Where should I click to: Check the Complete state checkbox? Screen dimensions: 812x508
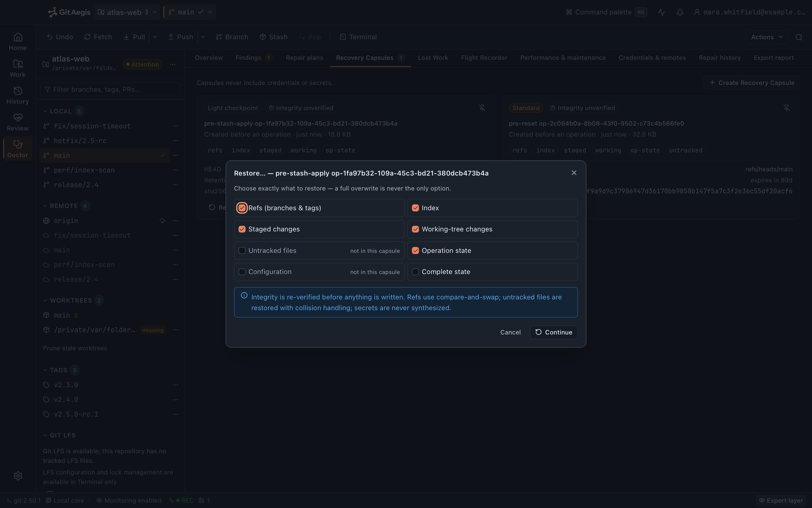(x=415, y=272)
